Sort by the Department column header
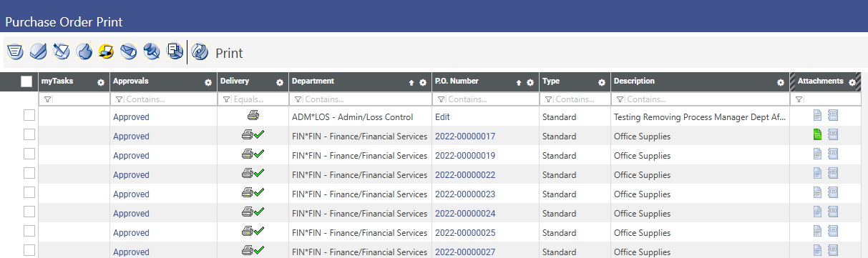Screen dimensions: 868x258 (x=313, y=81)
